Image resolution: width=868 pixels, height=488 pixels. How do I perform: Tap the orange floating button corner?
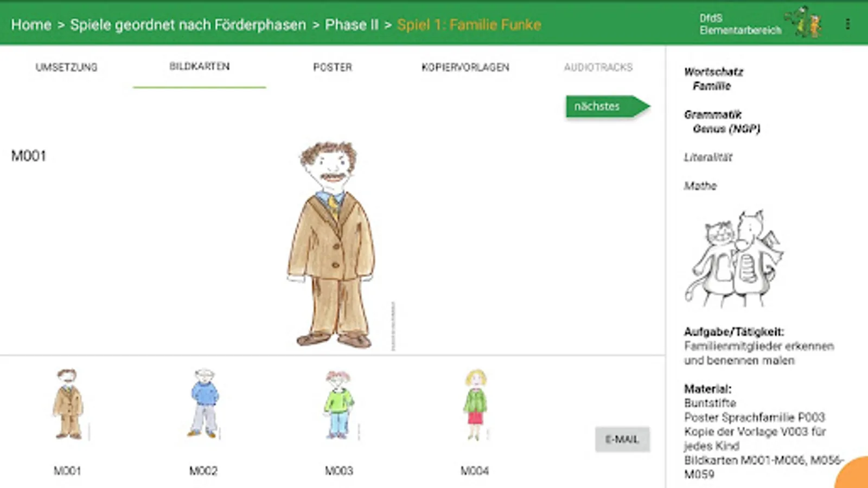pos(853,473)
